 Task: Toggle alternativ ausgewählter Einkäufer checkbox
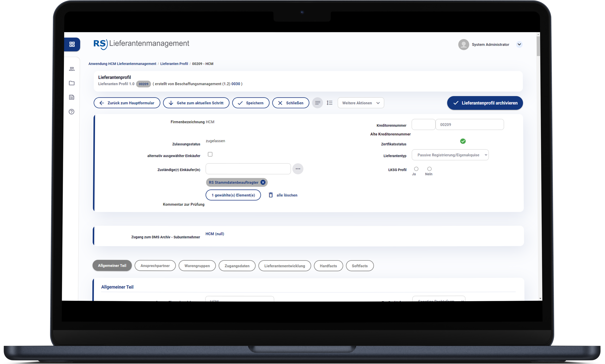click(x=210, y=154)
